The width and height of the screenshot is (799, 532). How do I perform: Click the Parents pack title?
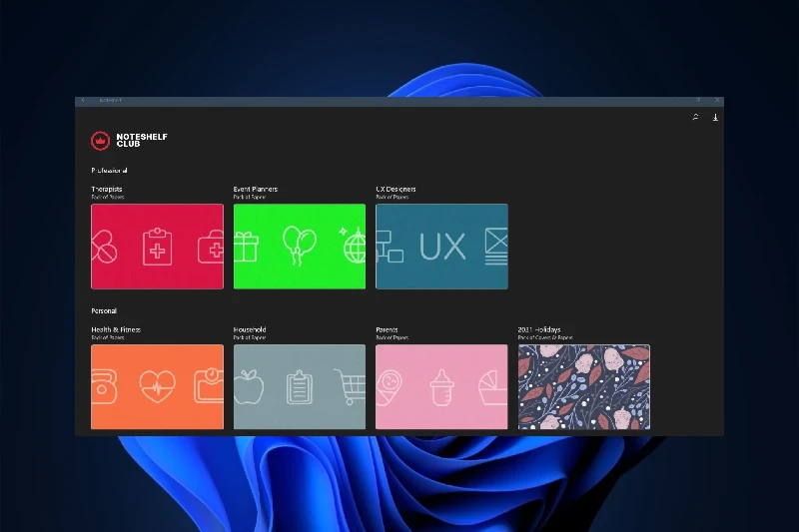(x=390, y=329)
